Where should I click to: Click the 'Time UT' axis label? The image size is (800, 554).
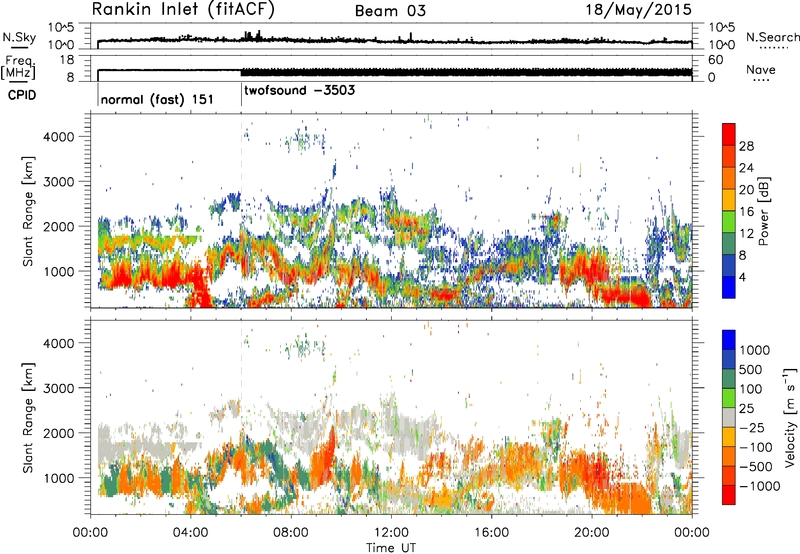391,548
